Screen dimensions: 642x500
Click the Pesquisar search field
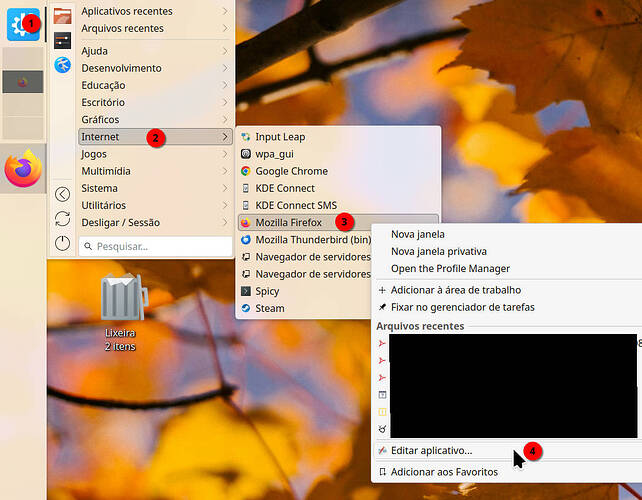(x=156, y=247)
